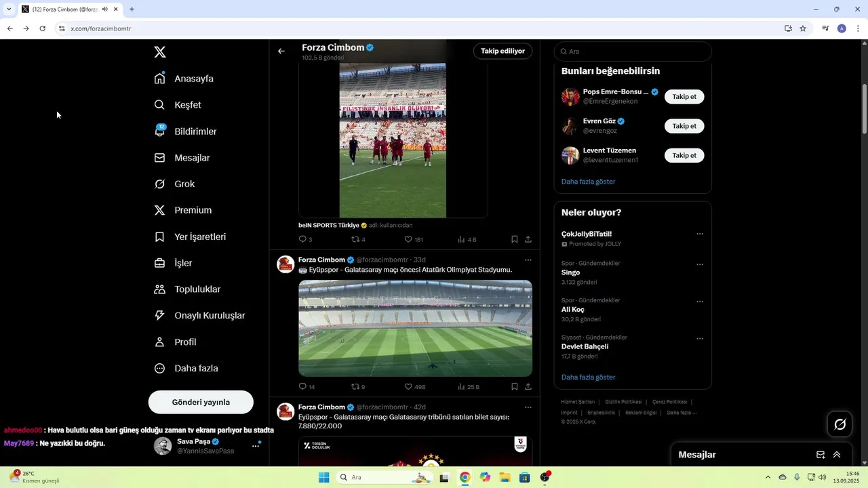Open Sava Paşa account menu dots
Viewport: 868px width, 488px height.
pyautogui.click(x=256, y=445)
